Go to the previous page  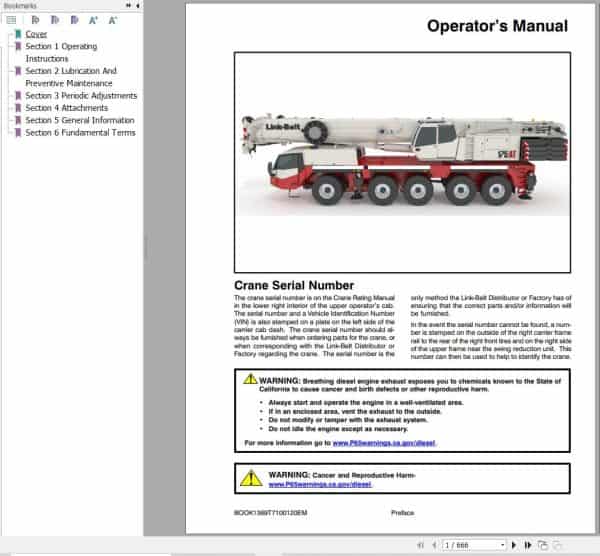pyautogui.click(x=434, y=545)
